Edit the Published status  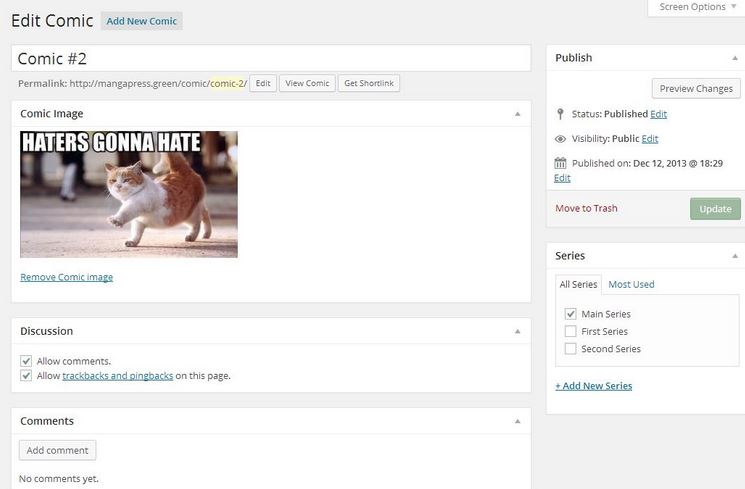pyautogui.click(x=659, y=114)
